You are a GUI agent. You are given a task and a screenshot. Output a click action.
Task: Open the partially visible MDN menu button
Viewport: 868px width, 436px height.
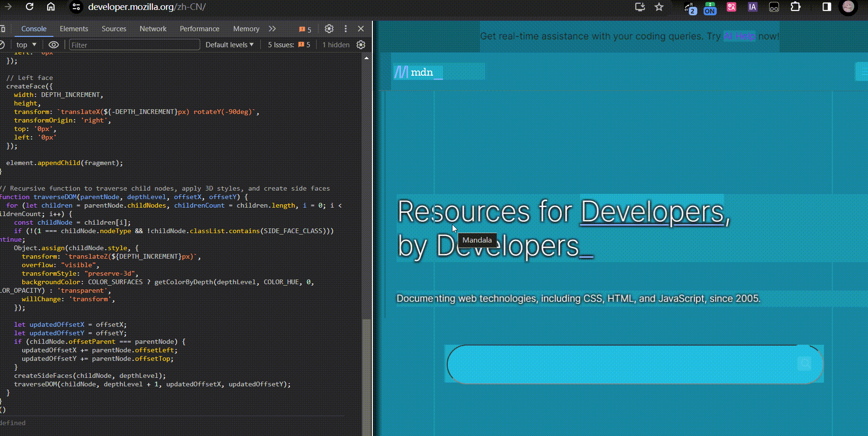point(862,72)
